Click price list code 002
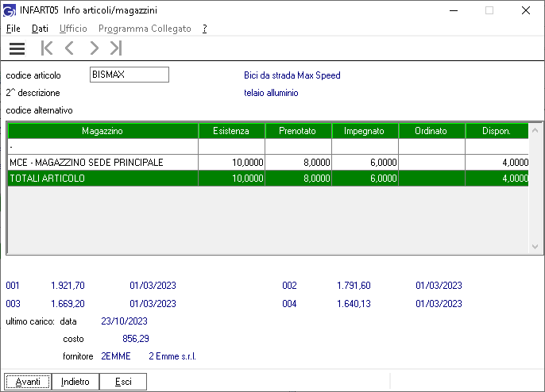The image size is (545, 392). [x=289, y=286]
